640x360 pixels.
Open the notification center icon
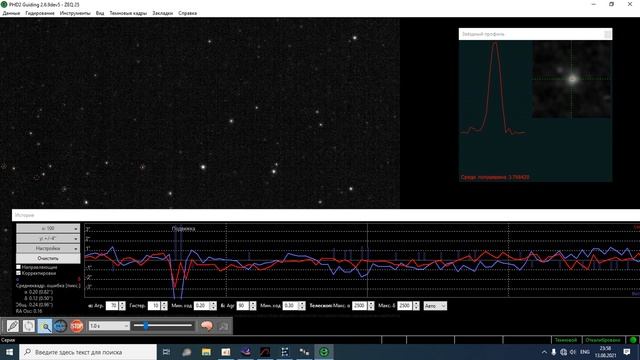pyautogui.click(x=627, y=352)
